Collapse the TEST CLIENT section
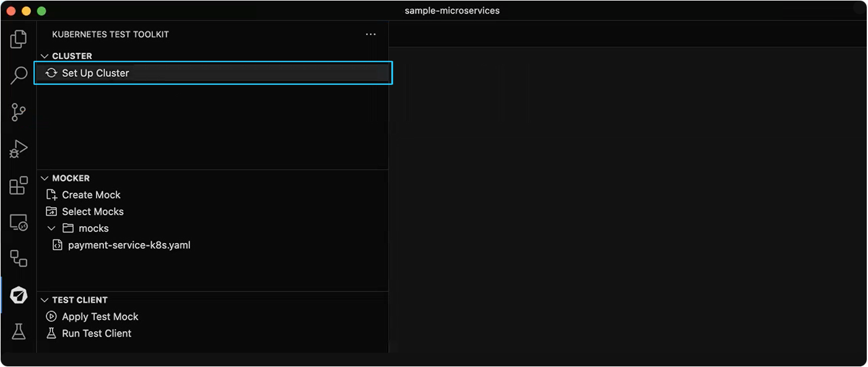 click(x=44, y=299)
